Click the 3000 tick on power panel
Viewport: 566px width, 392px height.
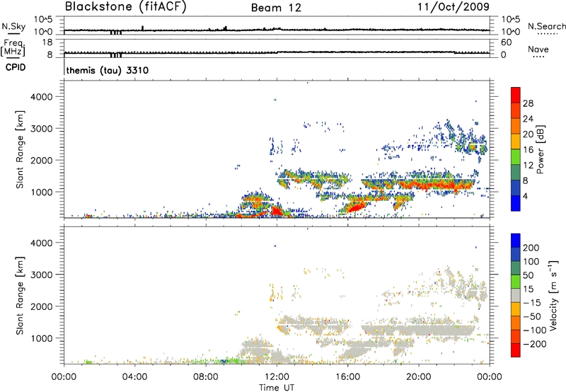click(x=42, y=129)
